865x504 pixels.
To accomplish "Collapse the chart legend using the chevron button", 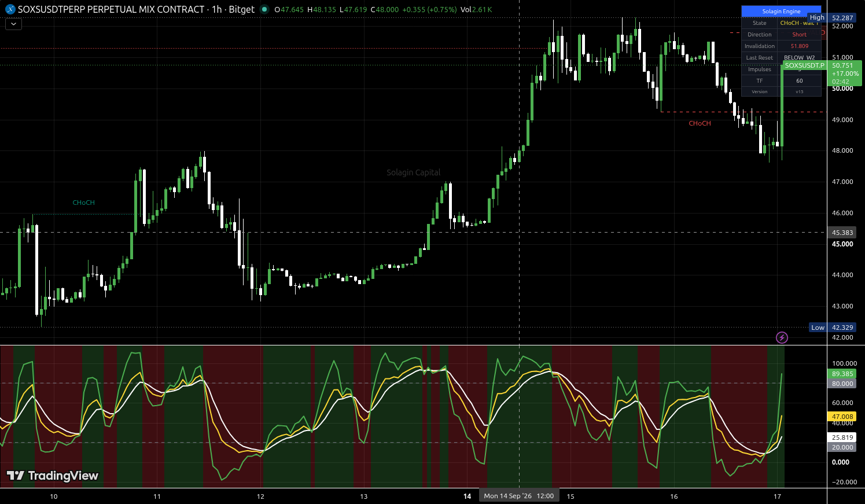I will [x=13, y=24].
